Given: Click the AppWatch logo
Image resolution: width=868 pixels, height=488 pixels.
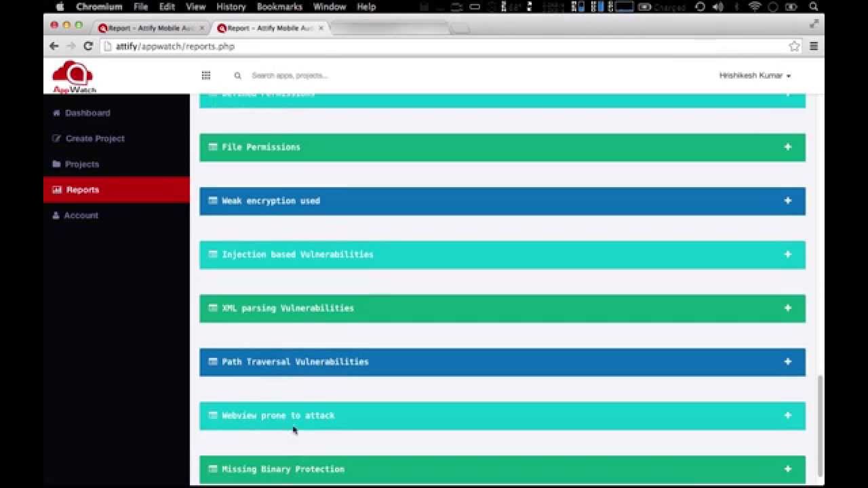Looking at the screenshot, I should click(73, 77).
